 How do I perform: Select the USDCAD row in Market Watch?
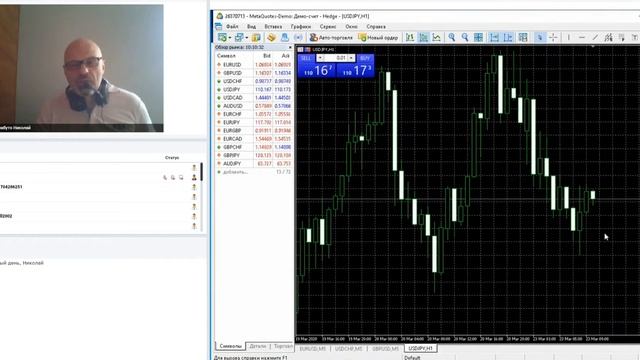pos(253,98)
